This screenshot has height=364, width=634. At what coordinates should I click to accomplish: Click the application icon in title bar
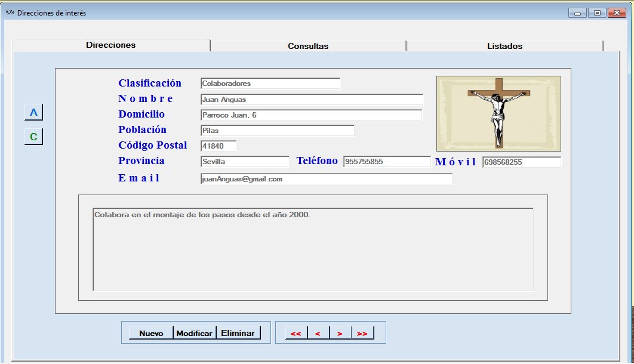[10, 13]
